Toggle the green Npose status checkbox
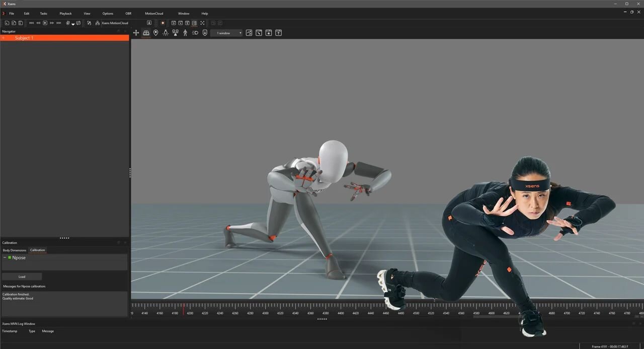 point(10,257)
